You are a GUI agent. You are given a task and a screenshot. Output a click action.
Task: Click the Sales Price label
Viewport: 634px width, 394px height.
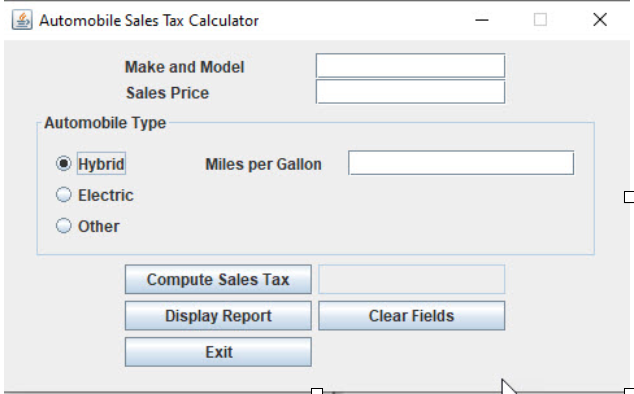tap(167, 93)
